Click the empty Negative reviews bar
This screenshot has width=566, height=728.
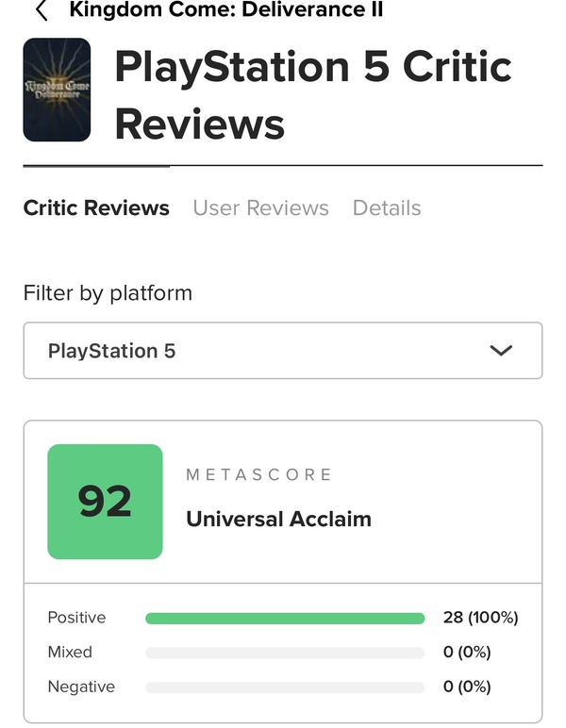(x=285, y=687)
